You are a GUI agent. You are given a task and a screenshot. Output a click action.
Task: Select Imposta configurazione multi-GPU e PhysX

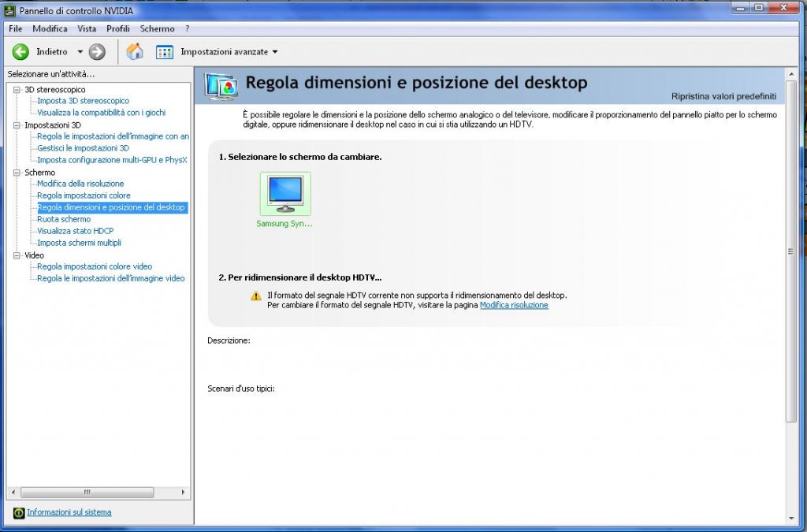point(112,160)
